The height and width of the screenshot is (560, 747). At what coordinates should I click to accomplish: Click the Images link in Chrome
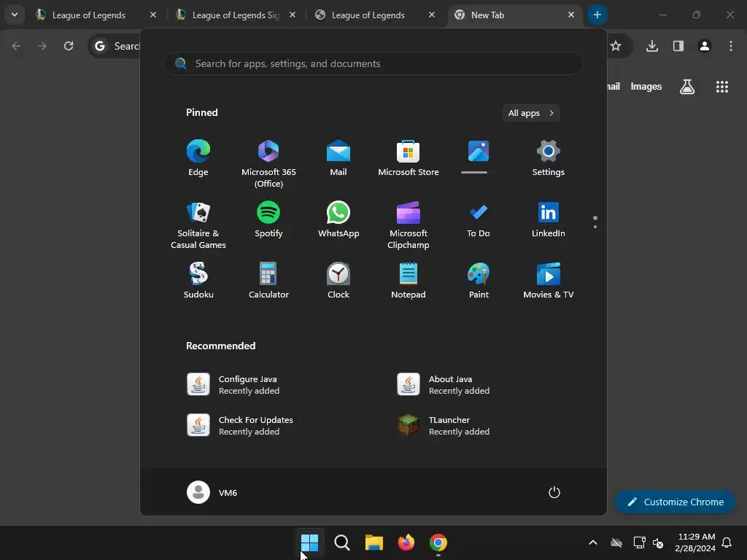click(x=646, y=87)
